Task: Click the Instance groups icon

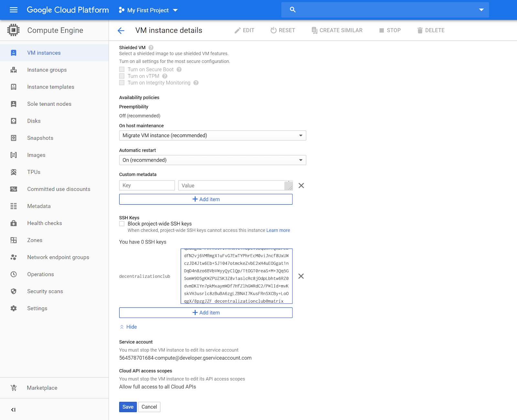Action: (14, 70)
